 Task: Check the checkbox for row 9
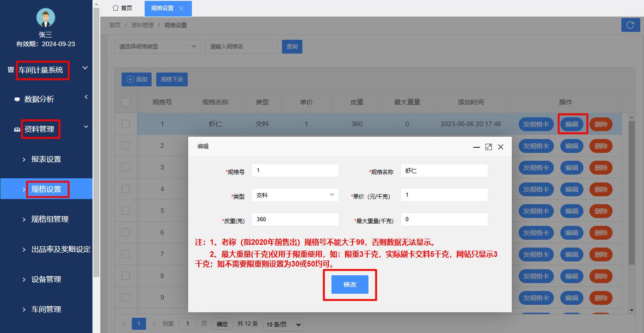coord(126,297)
